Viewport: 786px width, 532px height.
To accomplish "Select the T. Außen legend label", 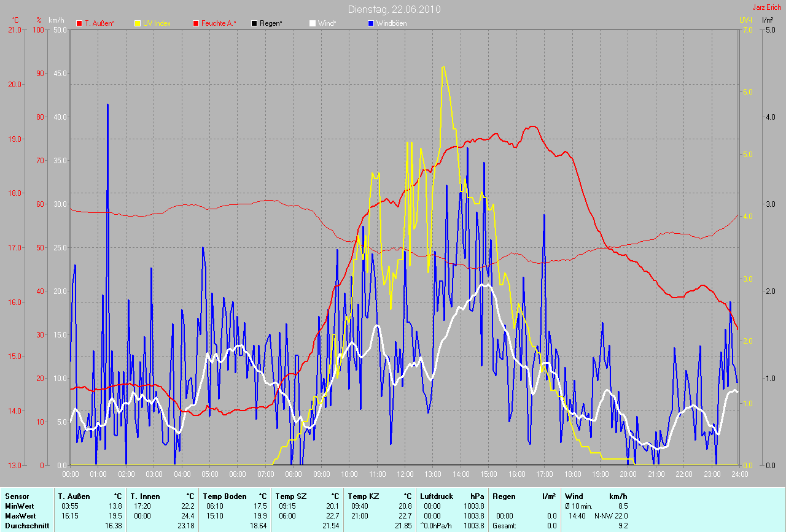I will click(x=99, y=23).
